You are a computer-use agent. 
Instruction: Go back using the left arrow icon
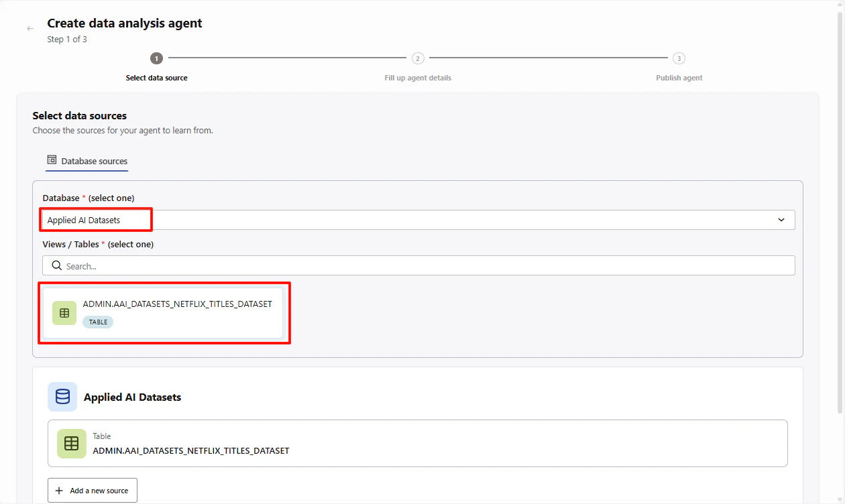click(x=30, y=29)
